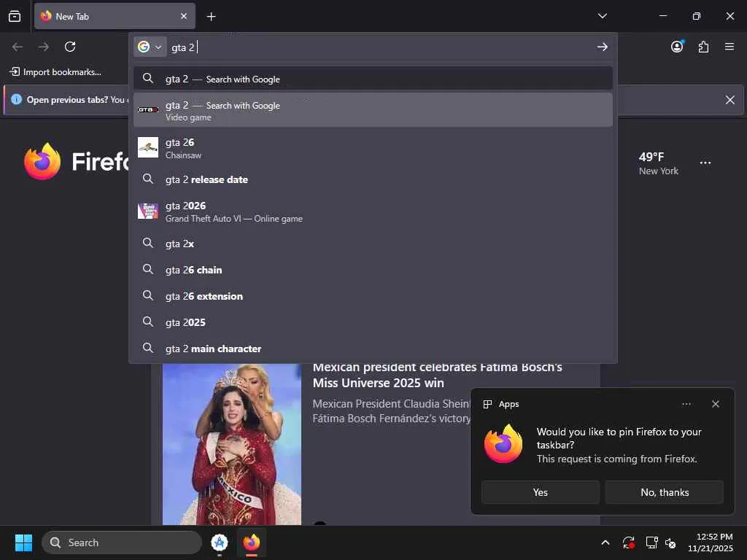The width and height of the screenshot is (747, 560).
Task: Reload the current page
Action: (70, 47)
